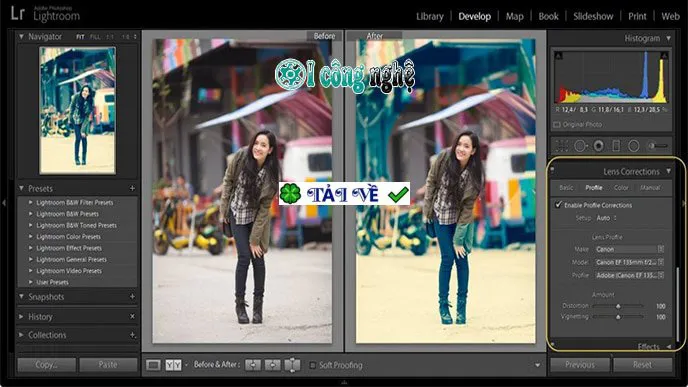Switch to Loupe view mode
The image size is (688, 387).
point(153,365)
